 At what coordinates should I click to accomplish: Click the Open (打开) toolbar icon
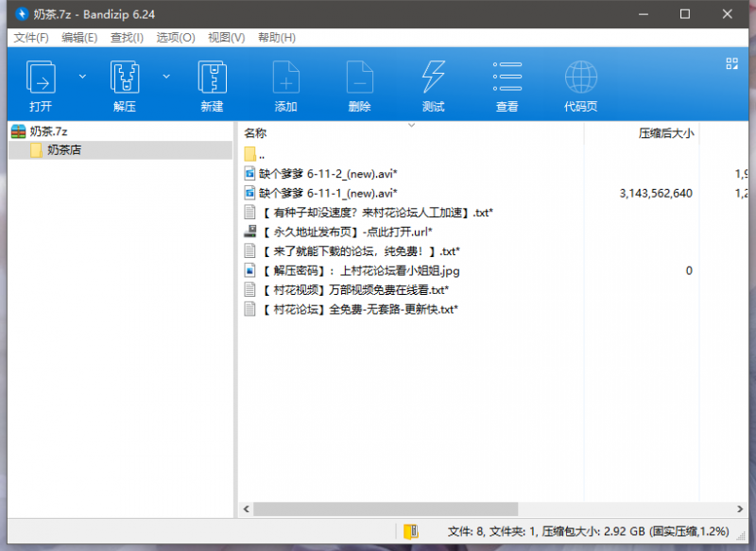[41, 77]
